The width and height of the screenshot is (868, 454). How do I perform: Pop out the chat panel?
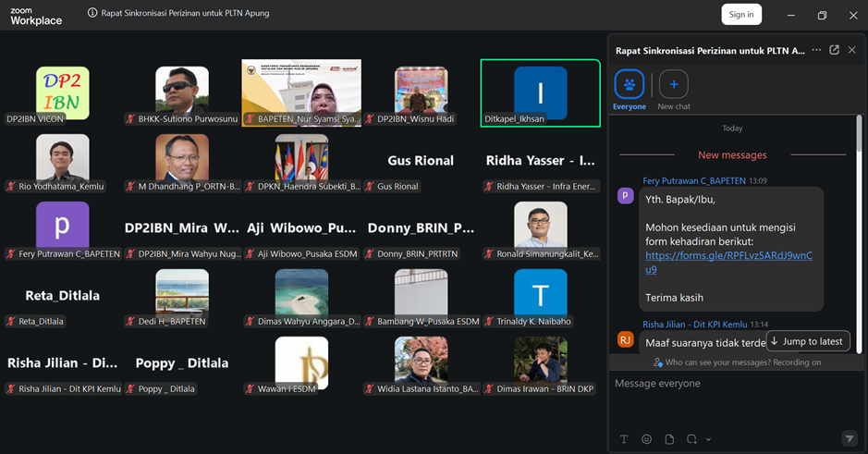pyautogui.click(x=834, y=50)
